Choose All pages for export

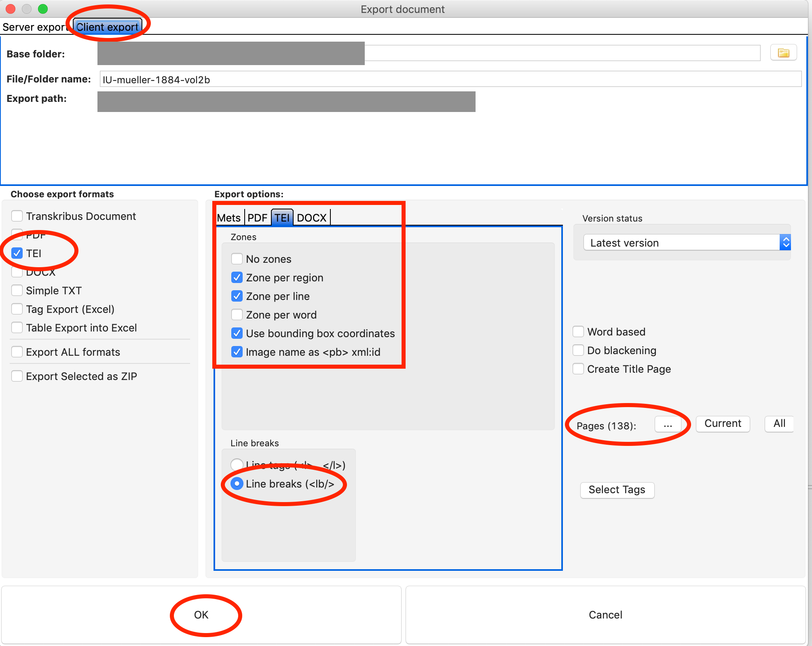778,424
